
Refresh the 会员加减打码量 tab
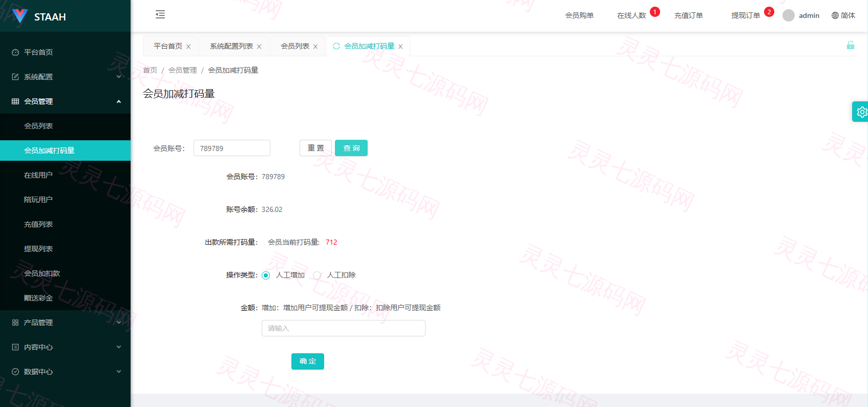coord(336,46)
